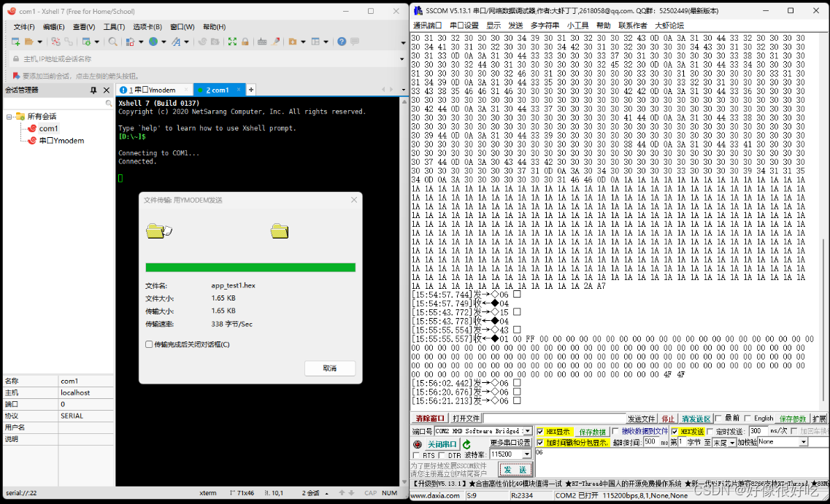The height and width of the screenshot is (504, 830).
Task: Click the green refresh port icon in SSCOM
Action: click(466, 444)
